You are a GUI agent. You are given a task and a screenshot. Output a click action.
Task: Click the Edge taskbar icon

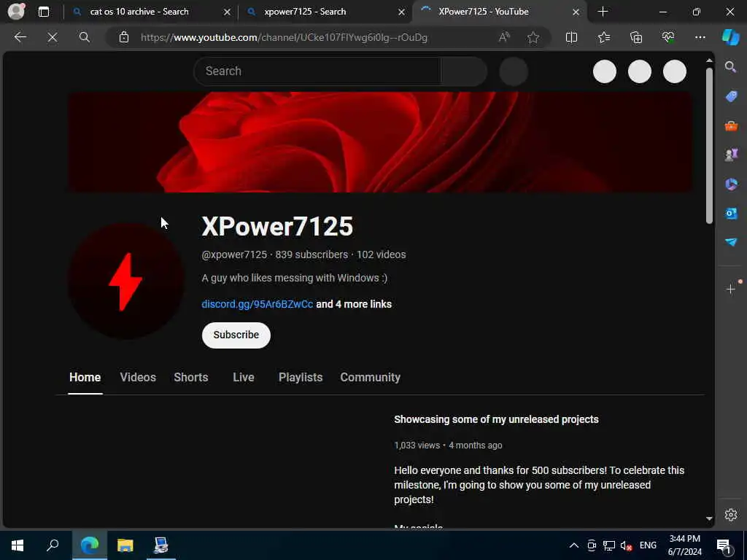(90, 545)
